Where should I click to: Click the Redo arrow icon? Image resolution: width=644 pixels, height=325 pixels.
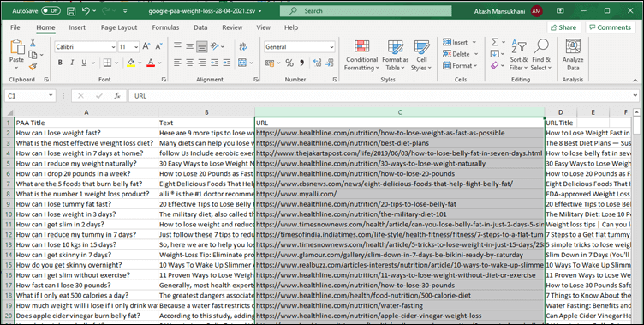coord(106,11)
